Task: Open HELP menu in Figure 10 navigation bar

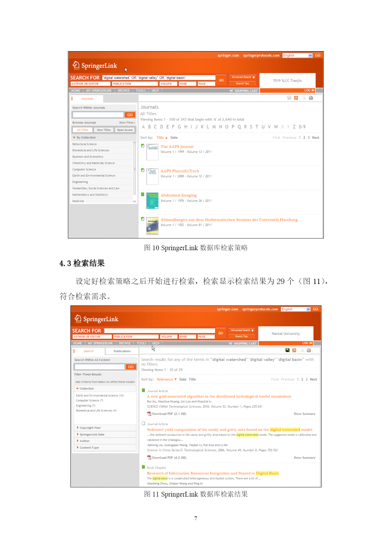Action: coord(155,91)
